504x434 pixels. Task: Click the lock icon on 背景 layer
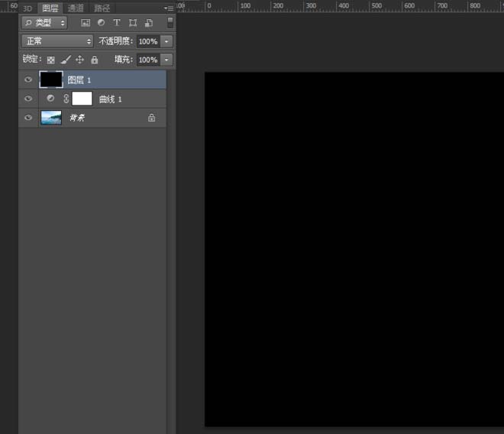(151, 118)
